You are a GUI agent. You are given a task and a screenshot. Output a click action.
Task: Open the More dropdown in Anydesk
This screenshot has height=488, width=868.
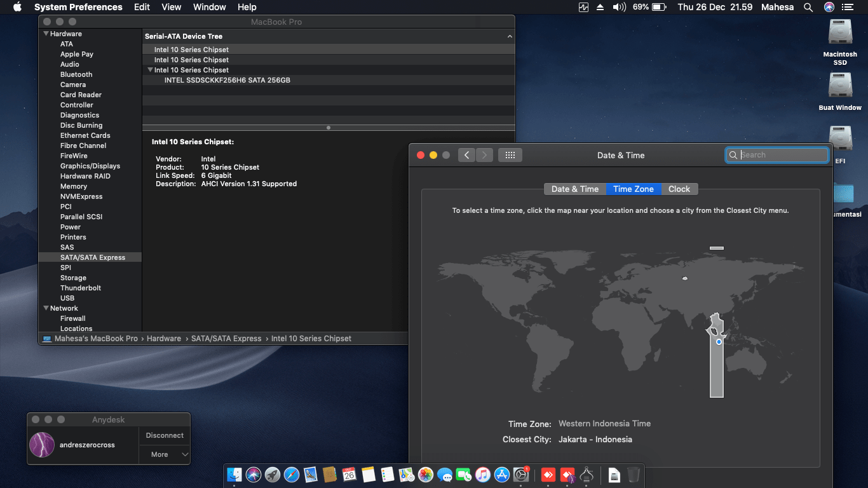click(165, 454)
